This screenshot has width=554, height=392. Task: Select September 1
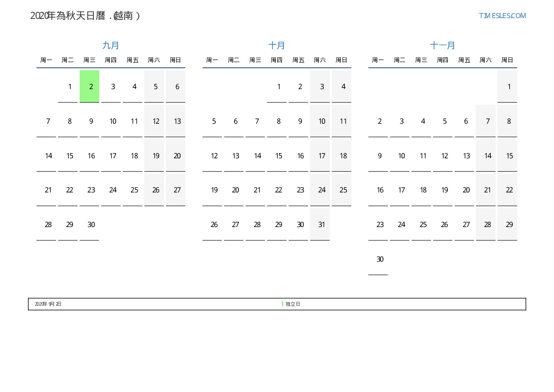68,87
